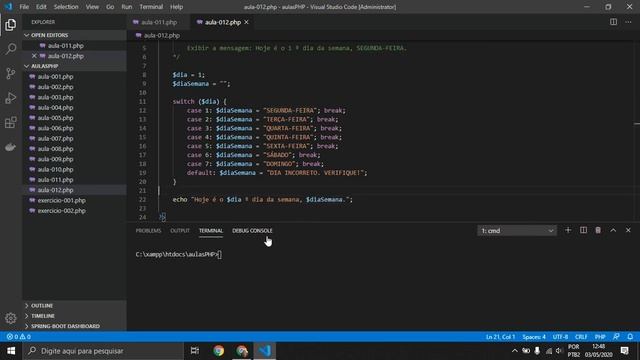640x360 pixels.
Task: Close the aula-012.php editor tab
Action: pos(247,22)
